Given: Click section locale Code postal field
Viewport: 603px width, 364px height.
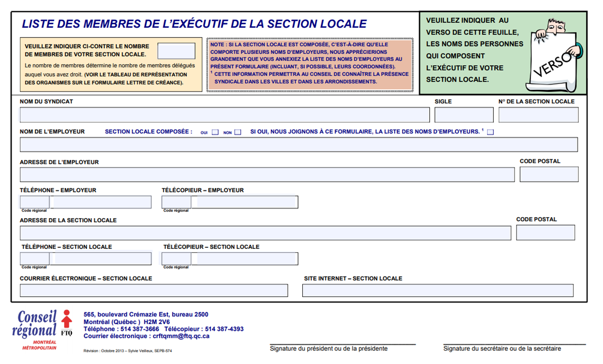Looking at the screenshot, I should point(545,233).
